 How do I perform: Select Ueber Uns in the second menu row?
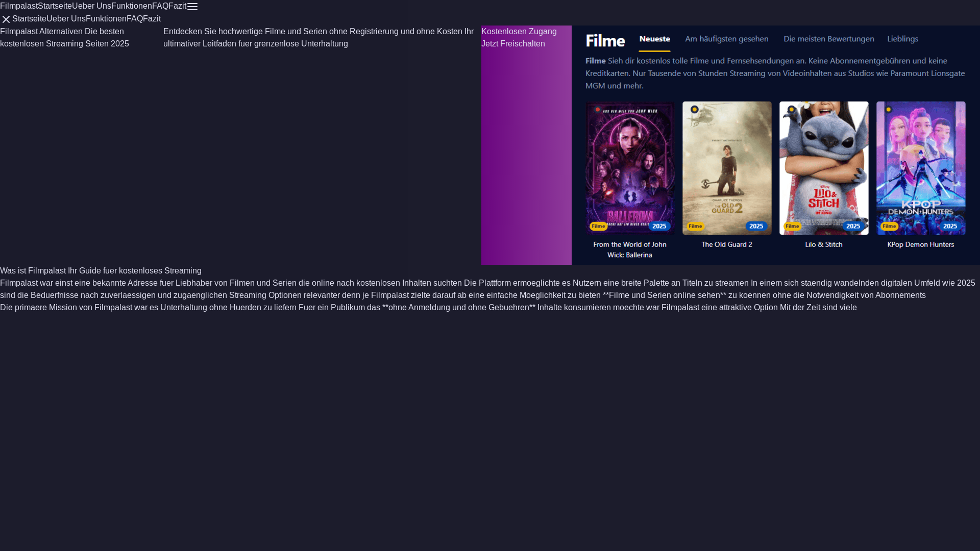tap(66, 19)
